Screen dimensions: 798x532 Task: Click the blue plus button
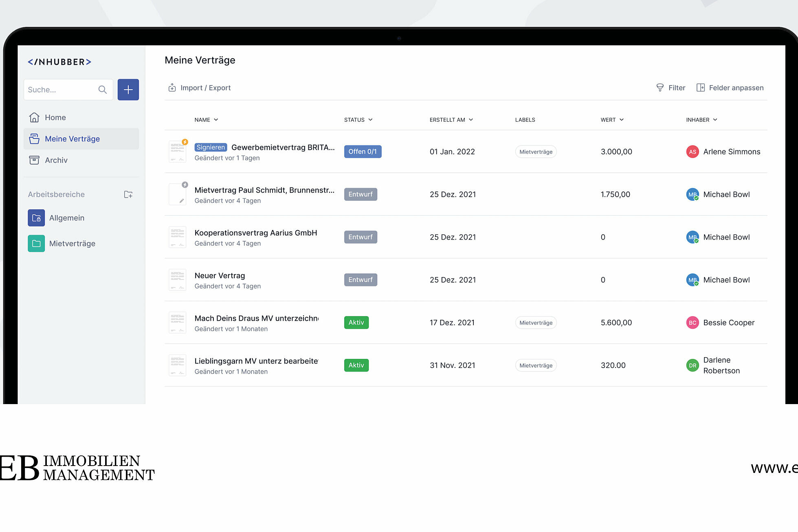128,90
